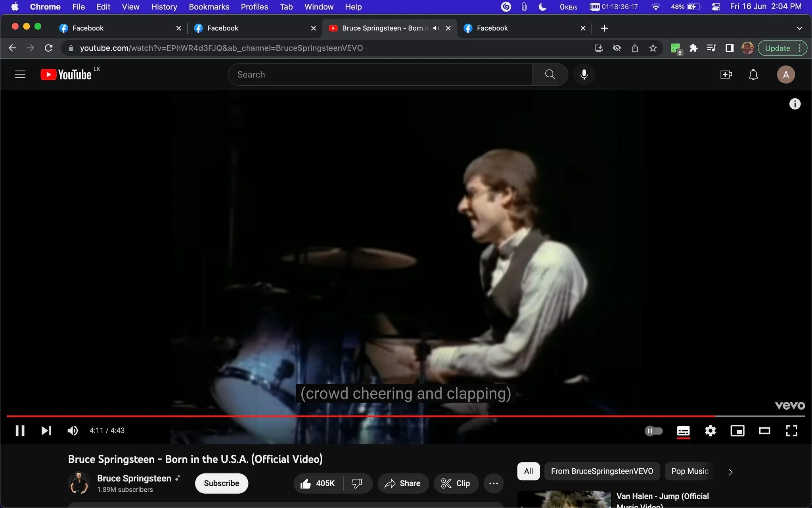Open more actions three-dot menu
This screenshot has width=812, height=508.
(494, 483)
